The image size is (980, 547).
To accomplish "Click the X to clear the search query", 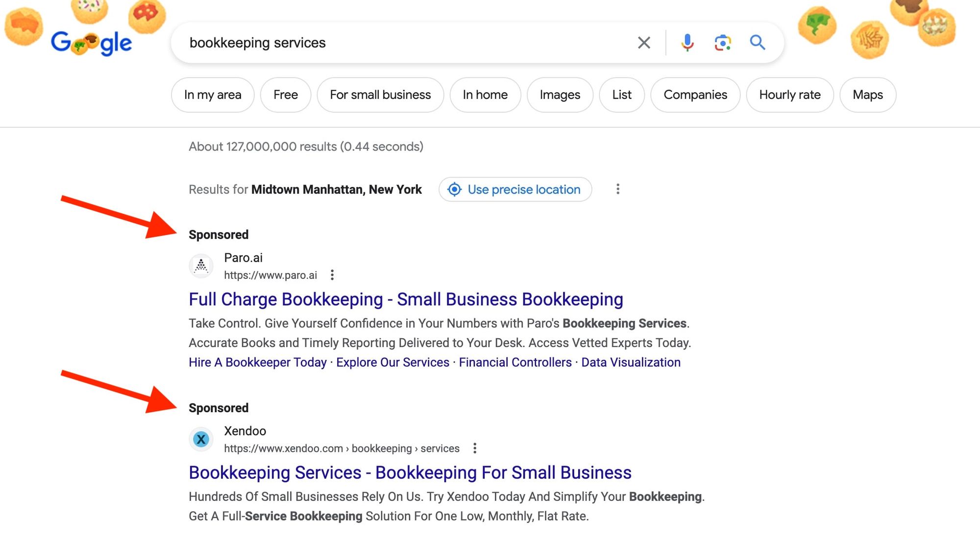I will [644, 43].
